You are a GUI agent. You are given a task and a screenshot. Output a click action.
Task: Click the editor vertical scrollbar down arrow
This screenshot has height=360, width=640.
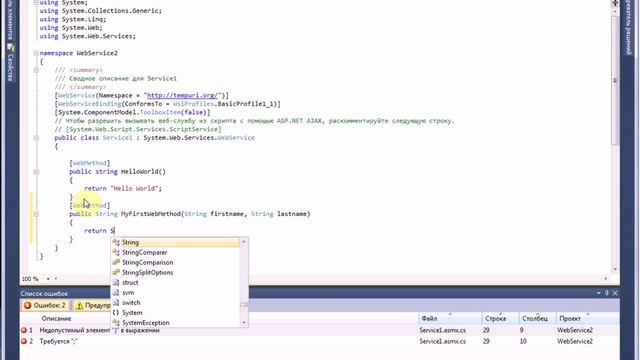coord(615,269)
